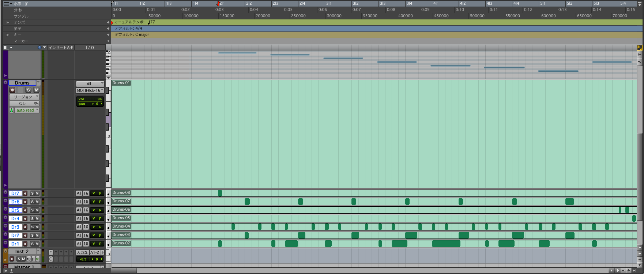Open the track column view menu

coord(8,48)
